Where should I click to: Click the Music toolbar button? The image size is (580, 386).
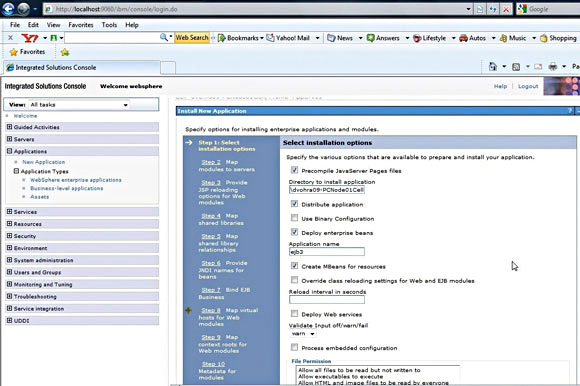513,38
